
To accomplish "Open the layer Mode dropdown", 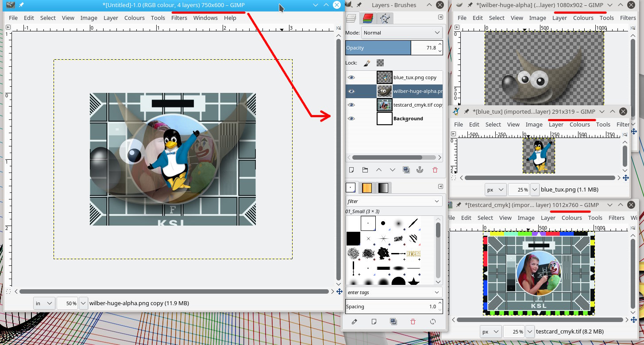I will [x=402, y=33].
